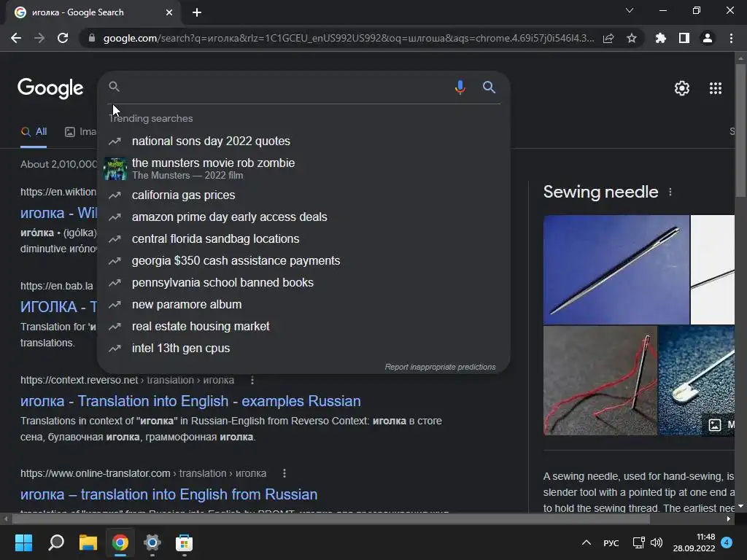Start voice search with the microphone icon

(460, 87)
